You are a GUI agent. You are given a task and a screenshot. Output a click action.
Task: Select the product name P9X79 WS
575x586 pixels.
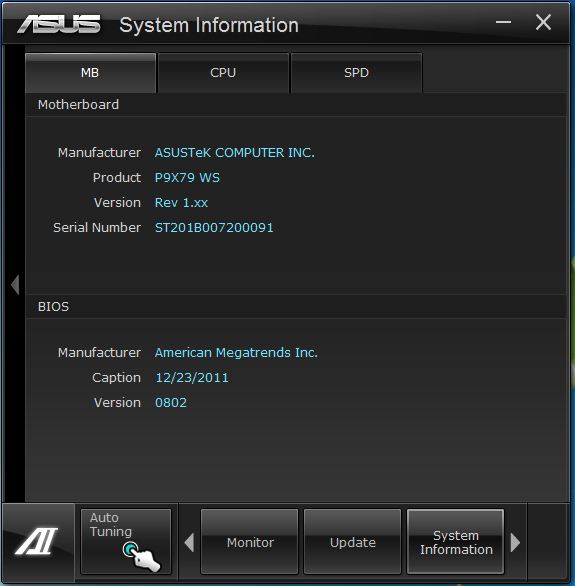tap(187, 178)
